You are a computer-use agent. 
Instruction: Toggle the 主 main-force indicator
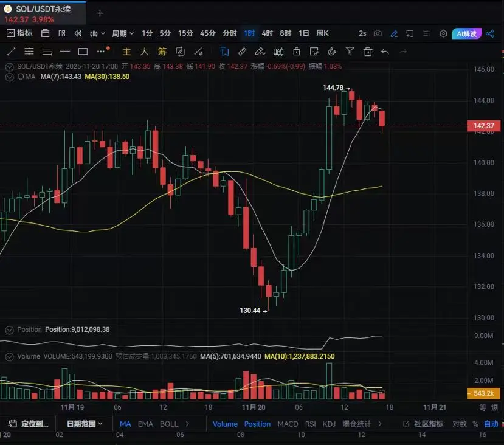point(126,52)
